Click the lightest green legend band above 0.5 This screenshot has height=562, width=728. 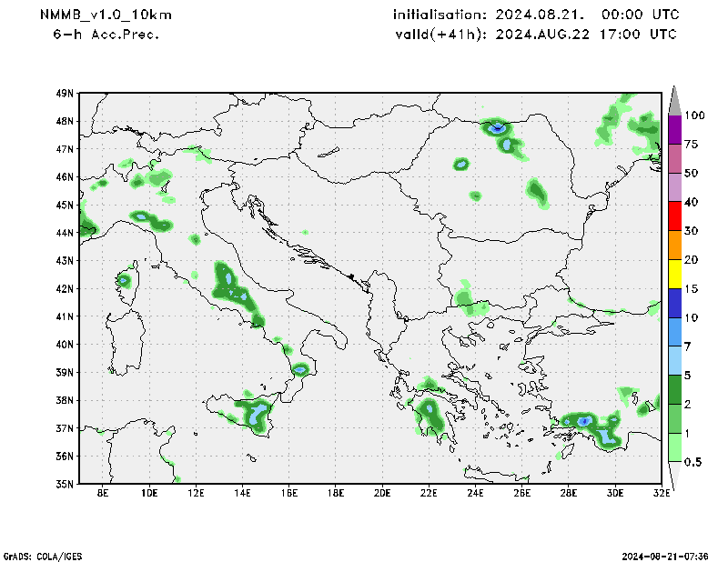pos(675,447)
